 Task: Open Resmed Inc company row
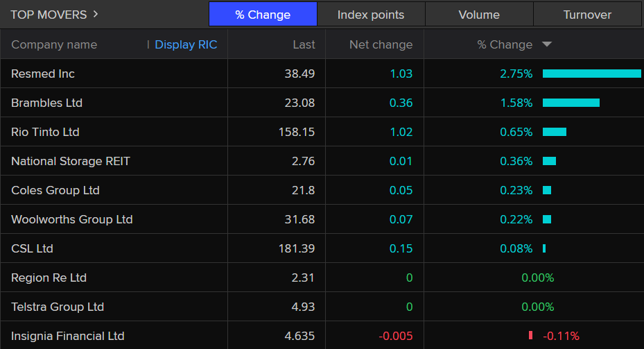point(43,74)
